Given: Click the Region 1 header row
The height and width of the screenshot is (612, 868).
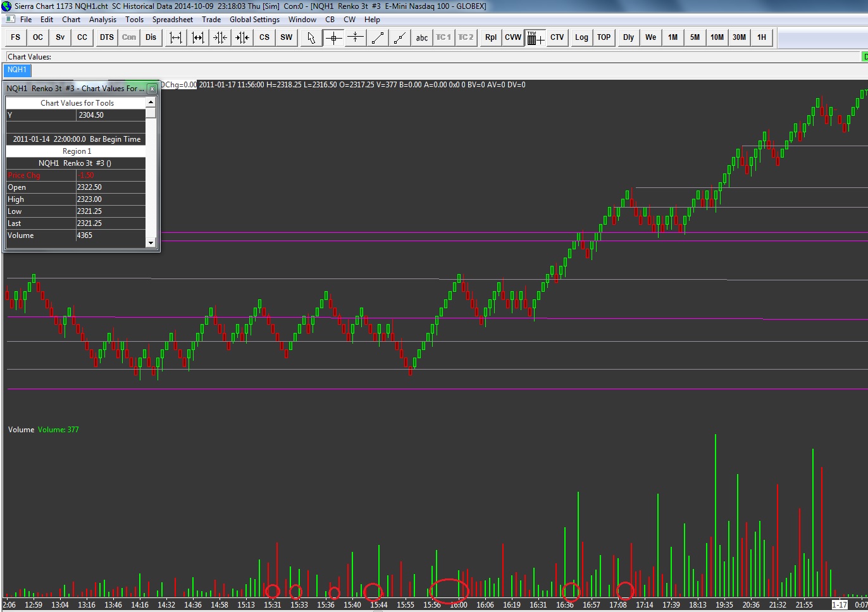Looking at the screenshot, I should point(76,151).
